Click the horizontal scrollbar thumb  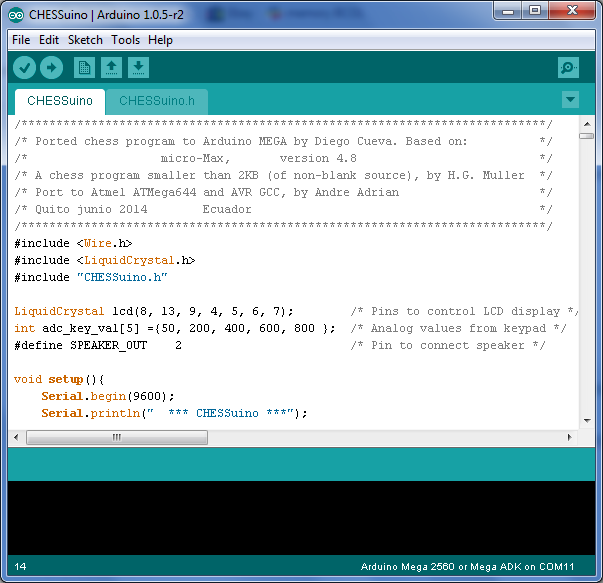point(116,438)
